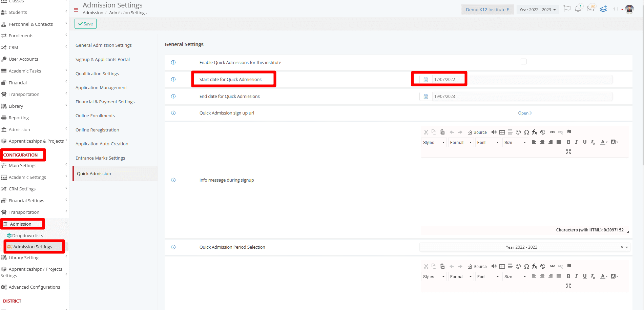Click the info icon beside End date for Quick Admissions

point(173,96)
